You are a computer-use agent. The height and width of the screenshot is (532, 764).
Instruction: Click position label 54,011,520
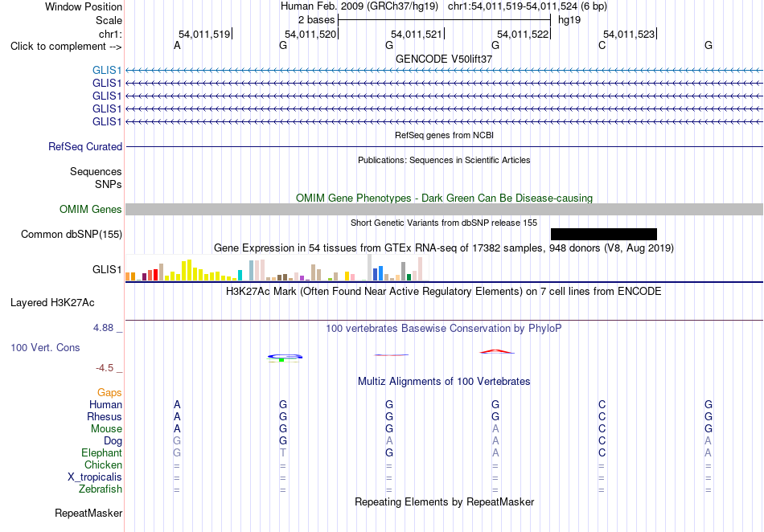(x=310, y=34)
